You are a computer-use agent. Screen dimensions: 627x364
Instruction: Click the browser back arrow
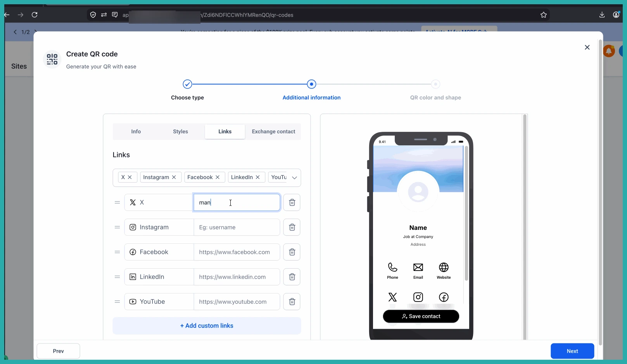7,15
